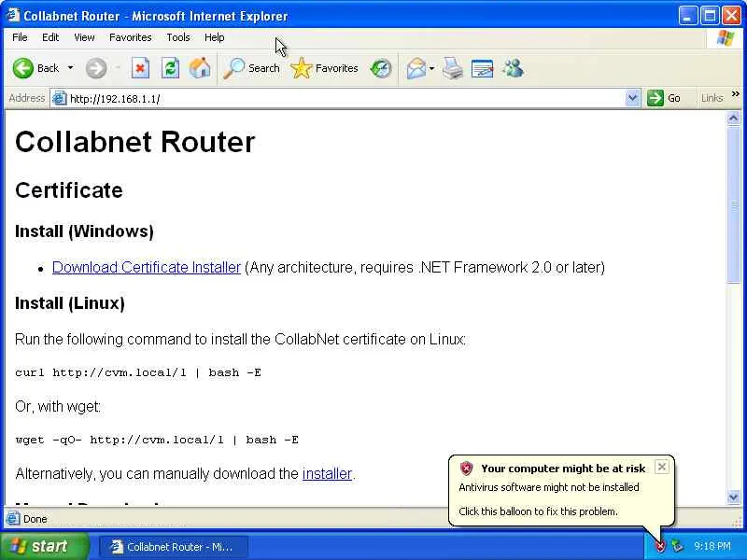
Task: Open the History clock icon
Action: (x=381, y=68)
